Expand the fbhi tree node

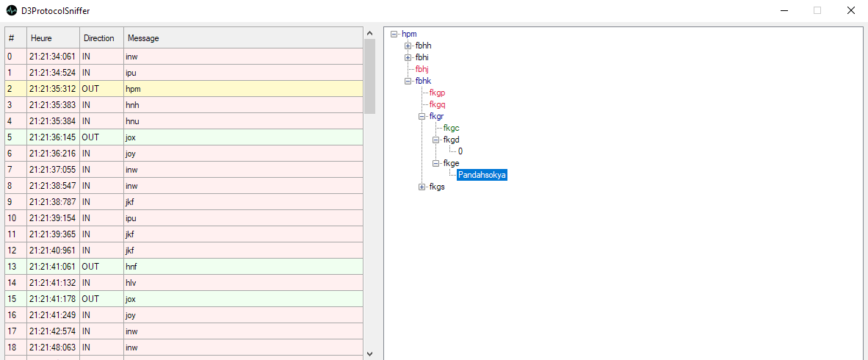pyautogui.click(x=408, y=57)
